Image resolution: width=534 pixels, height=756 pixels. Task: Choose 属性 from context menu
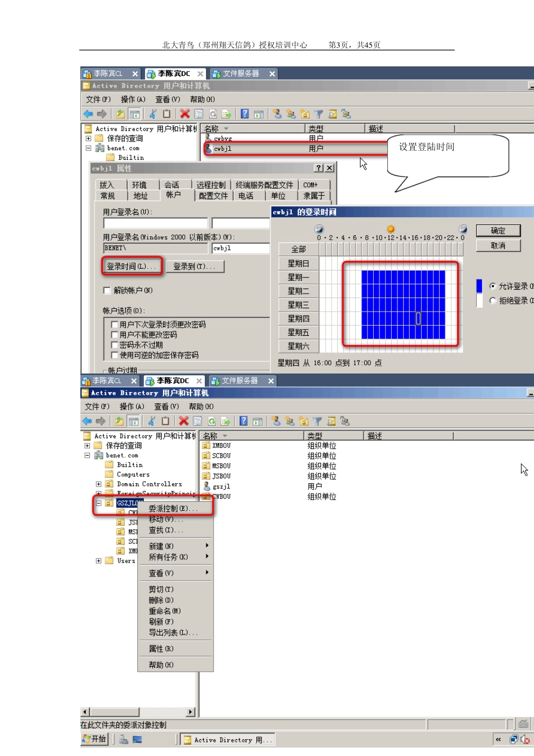(x=175, y=649)
